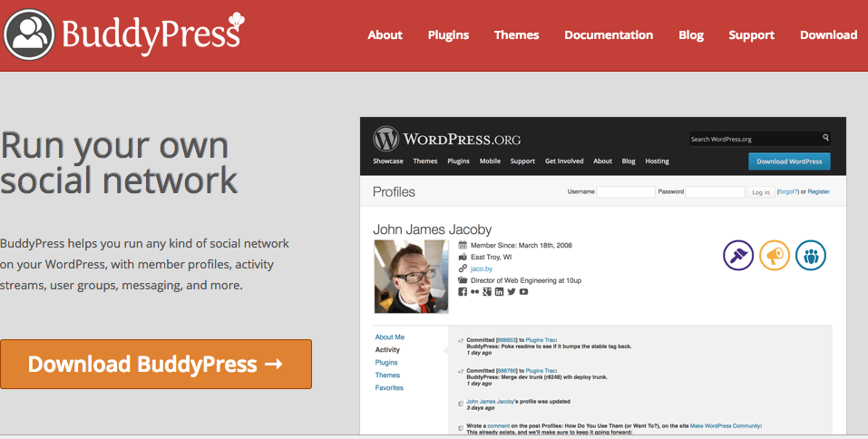
Task: Open the Activity profile tab
Action: click(387, 350)
